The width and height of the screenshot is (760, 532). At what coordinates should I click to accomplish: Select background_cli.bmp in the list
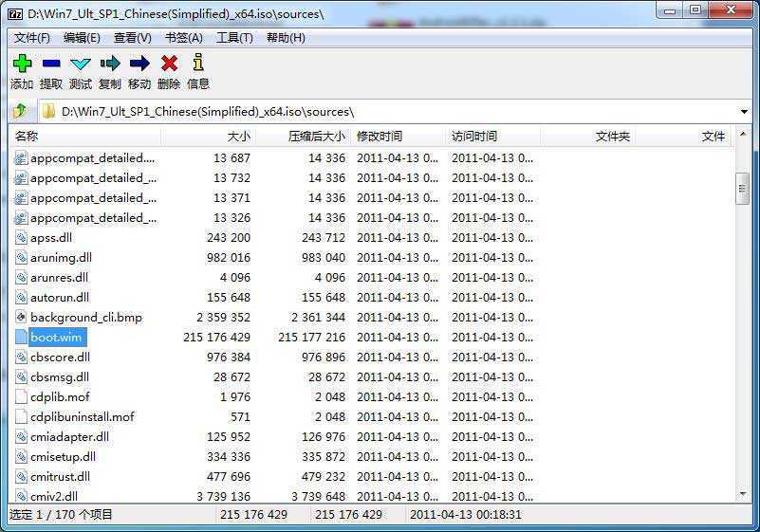tap(85, 318)
